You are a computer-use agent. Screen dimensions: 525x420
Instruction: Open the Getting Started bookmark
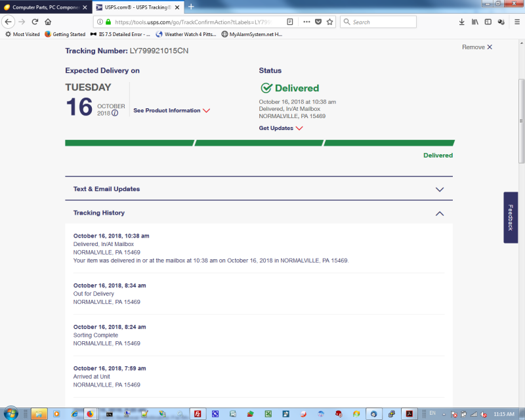[x=64, y=34]
